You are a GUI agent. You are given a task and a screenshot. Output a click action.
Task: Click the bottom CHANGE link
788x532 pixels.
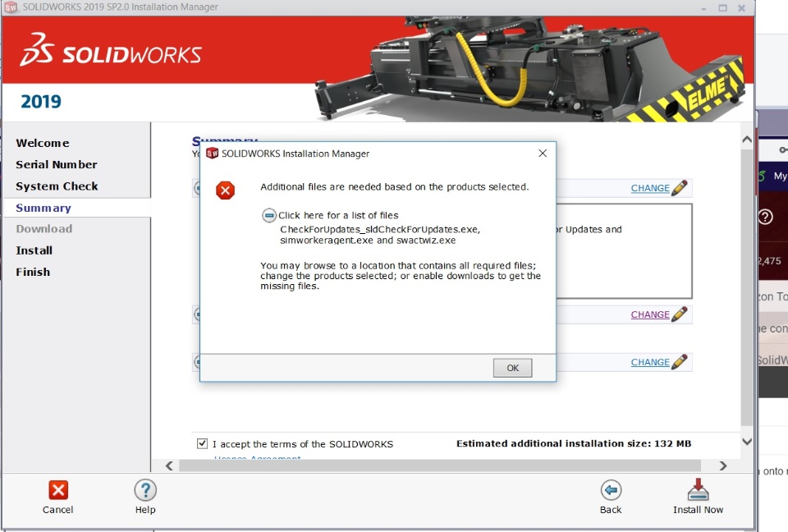[x=650, y=362]
